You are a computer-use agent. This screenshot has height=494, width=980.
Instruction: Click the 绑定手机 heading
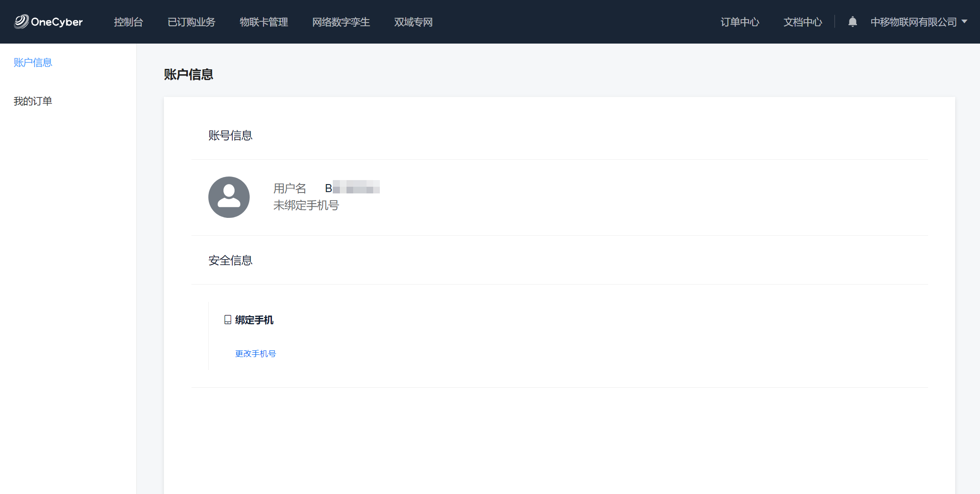click(254, 320)
